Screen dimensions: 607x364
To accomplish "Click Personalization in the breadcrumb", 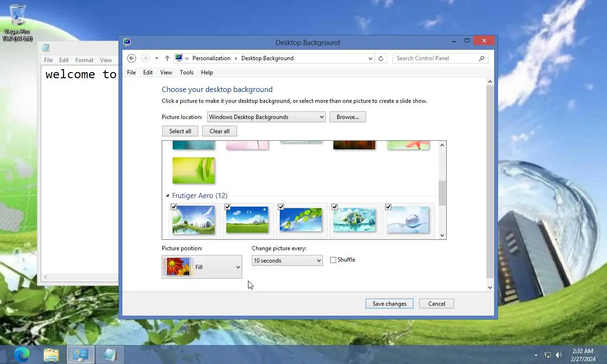I will [x=212, y=58].
